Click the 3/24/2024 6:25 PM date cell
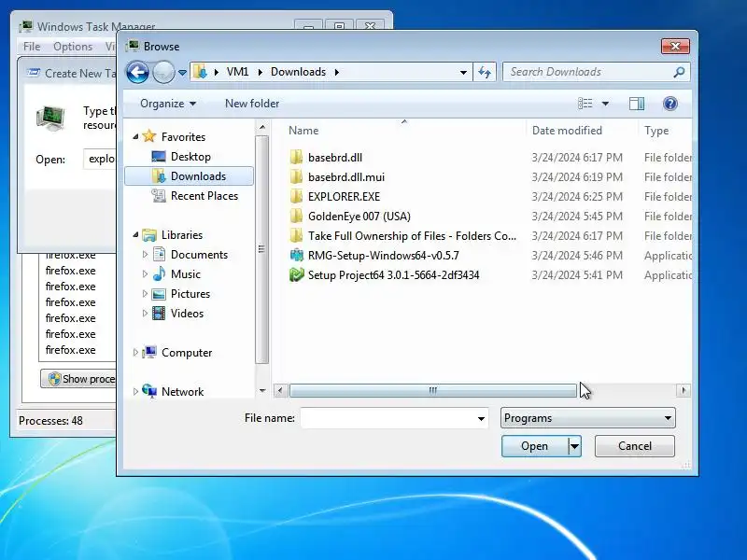Image resolution: width=747 pixels, height=560 pixels. click(577, 197)
